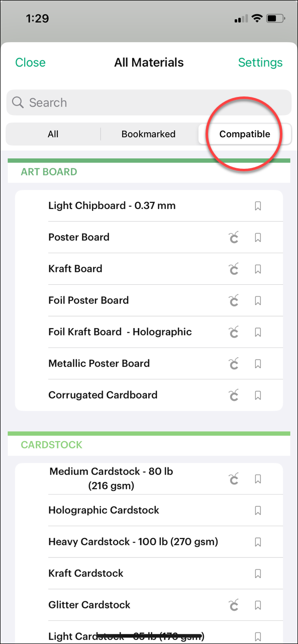Select the Cricut badge next to Kraft Board
Screen dimensions: 298x644
pos(233,269)
